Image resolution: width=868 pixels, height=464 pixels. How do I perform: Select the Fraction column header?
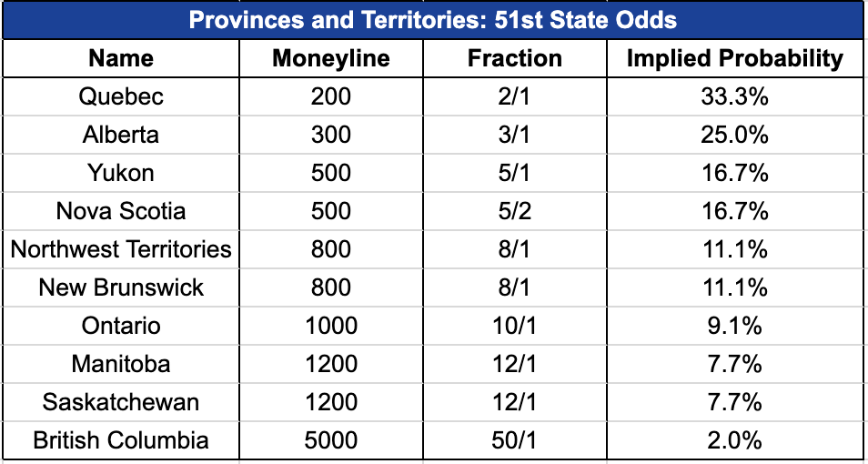click(x=515, y=58)
